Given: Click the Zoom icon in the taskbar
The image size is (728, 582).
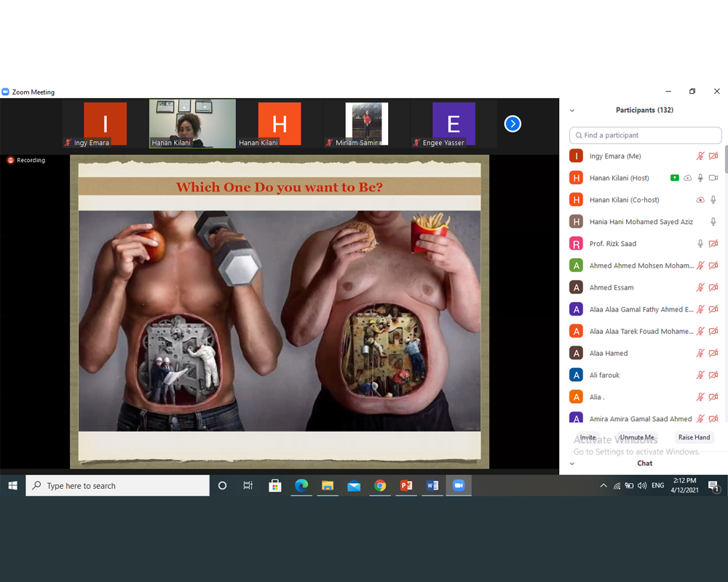Looking at the screenshot, I should [x=459, y=486].
